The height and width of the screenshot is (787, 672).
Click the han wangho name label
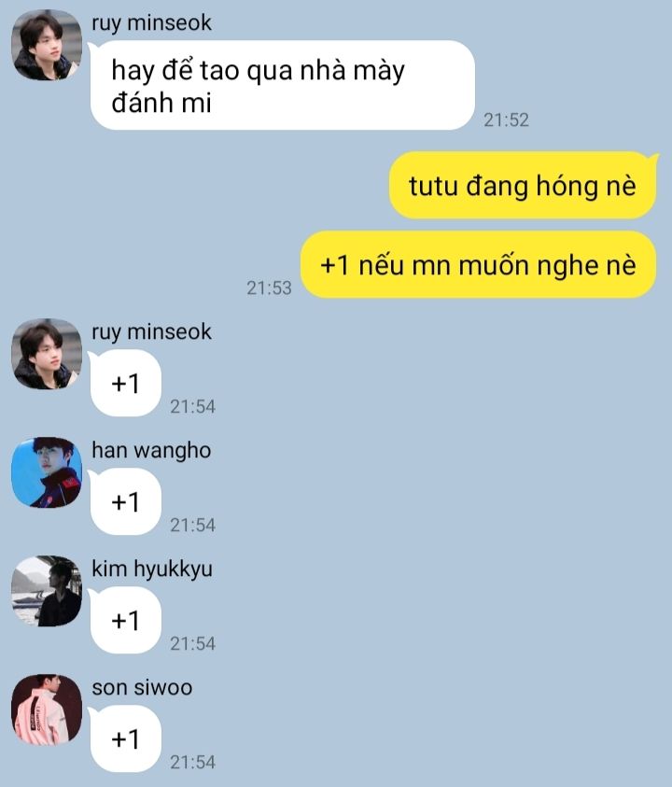click(x=151, y=451)
